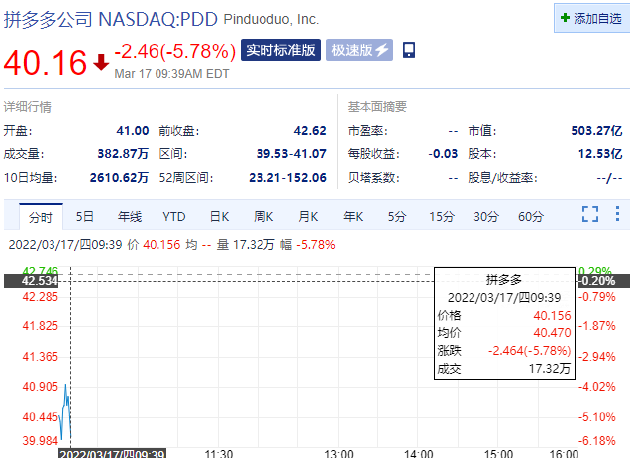Click the current price 40.16
630x458 pixels.
coord(45,62)
